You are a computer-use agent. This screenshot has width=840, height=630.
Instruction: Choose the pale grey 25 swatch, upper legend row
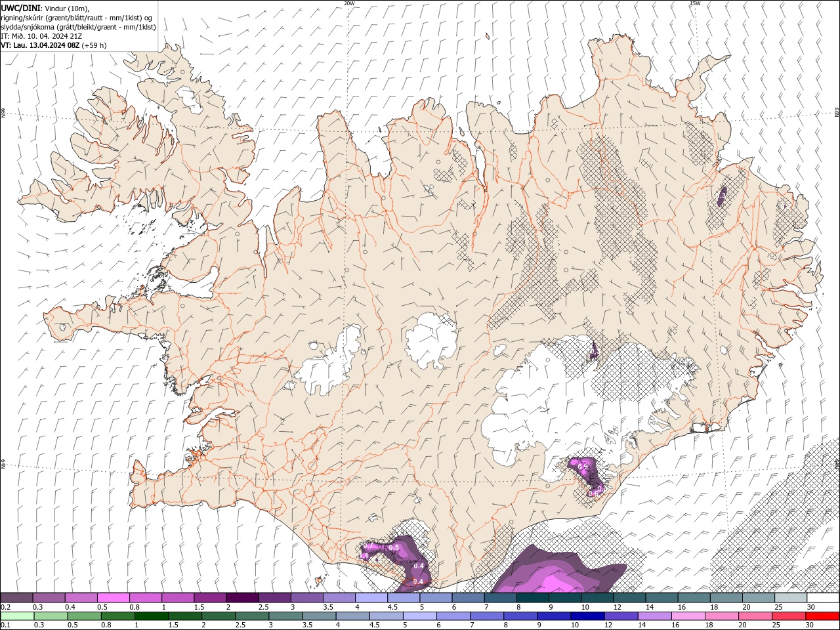pos(791,598)
